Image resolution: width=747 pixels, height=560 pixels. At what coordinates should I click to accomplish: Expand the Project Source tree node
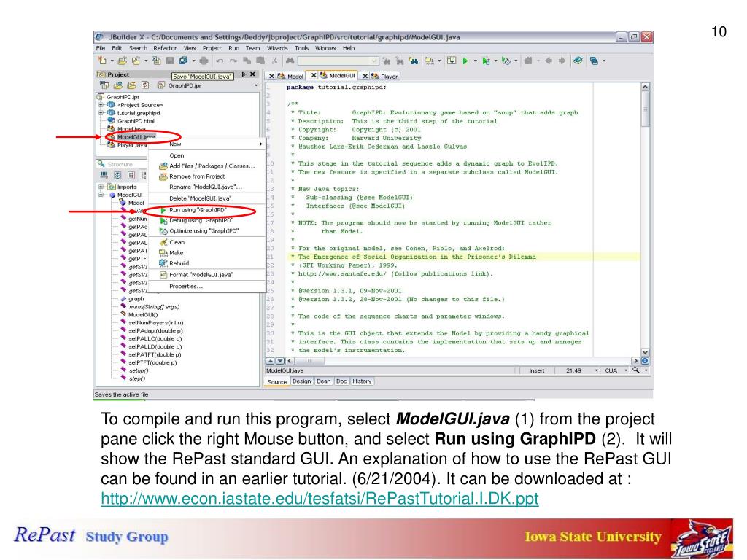click(x=101, y=105)
